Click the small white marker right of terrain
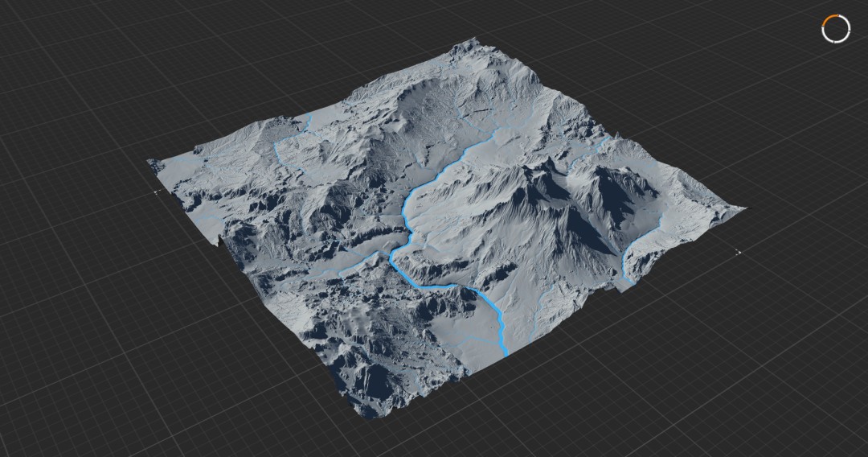The image size is (868, 457). pyautogui.click(x=738, y=253)
